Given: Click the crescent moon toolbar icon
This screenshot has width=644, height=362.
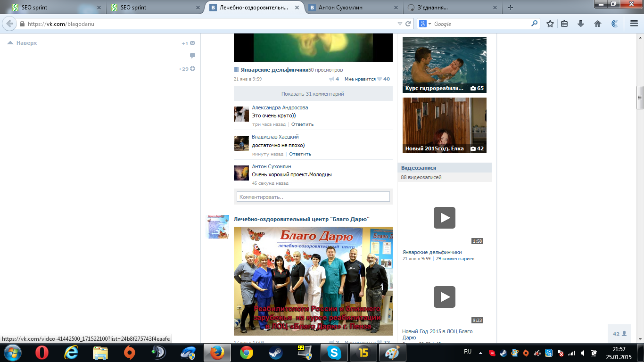Looking at the screenshot, I should 614,24.
